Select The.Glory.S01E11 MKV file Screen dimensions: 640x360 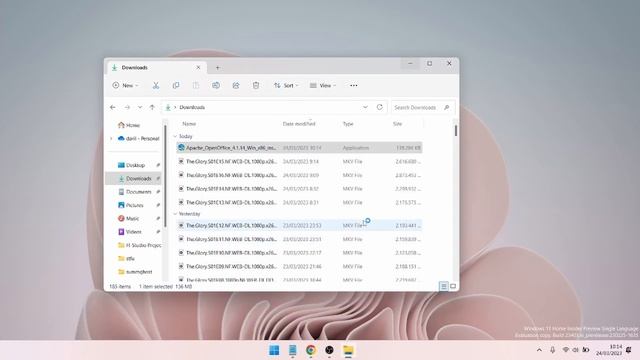click(300, 239)
